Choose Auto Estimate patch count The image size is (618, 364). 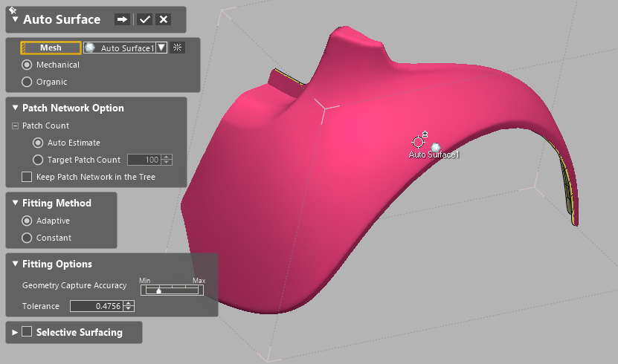38,143
